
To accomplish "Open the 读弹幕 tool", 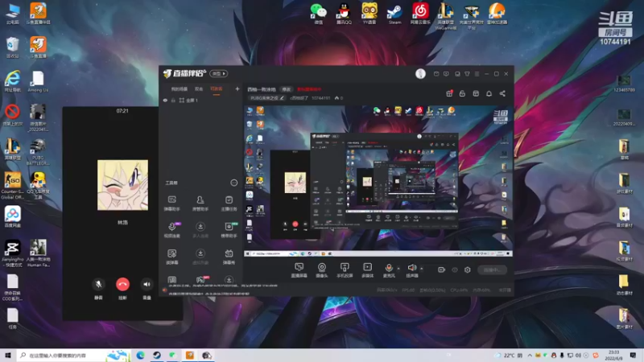I will point(172,257).
